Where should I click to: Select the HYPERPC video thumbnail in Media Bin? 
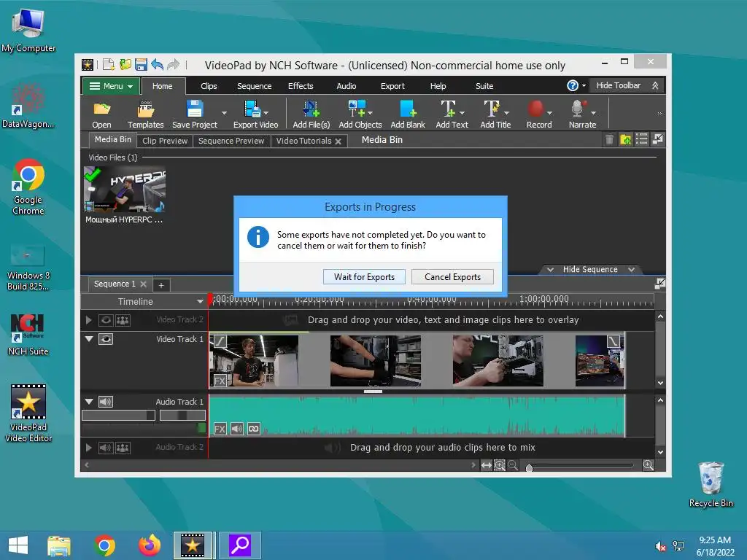124,189
